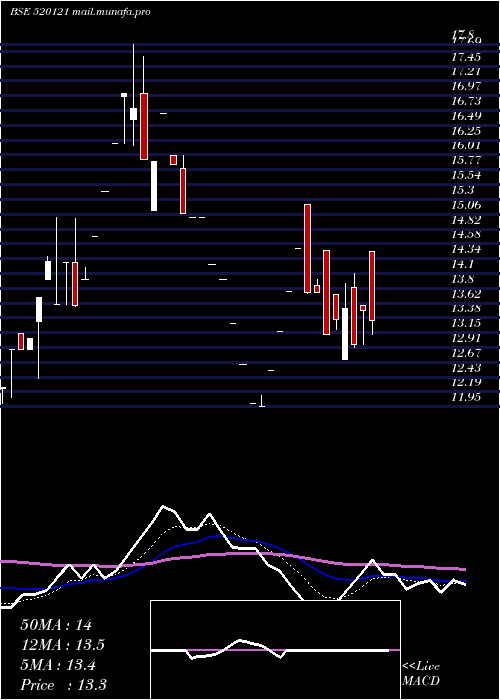The width and height of the screenshot is (500, 700).
Task: Click the 13.8 price axis label
Action: pos(462,279)
